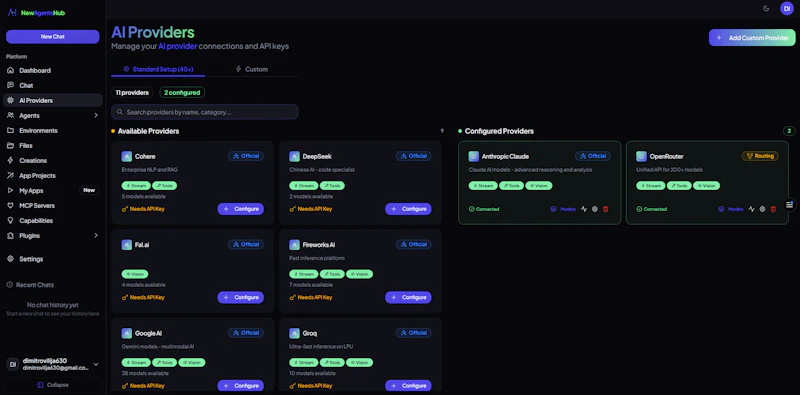Configure the Fal.ai provider
The width and height of the screenshot is (800, 395).
(241, 298)
